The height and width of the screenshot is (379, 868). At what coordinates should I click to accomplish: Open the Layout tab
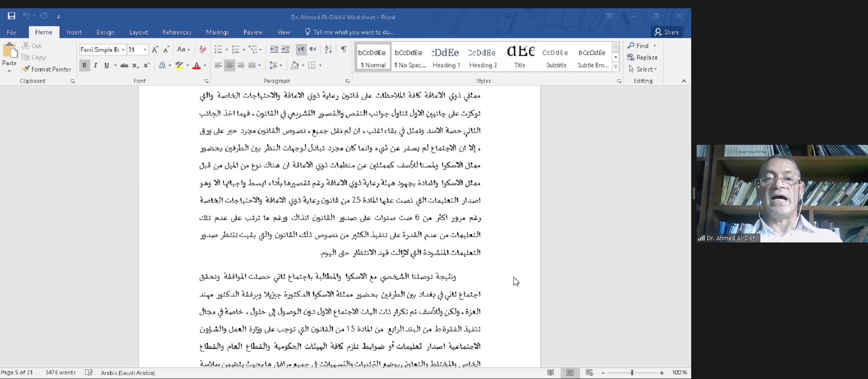point(139,32)
